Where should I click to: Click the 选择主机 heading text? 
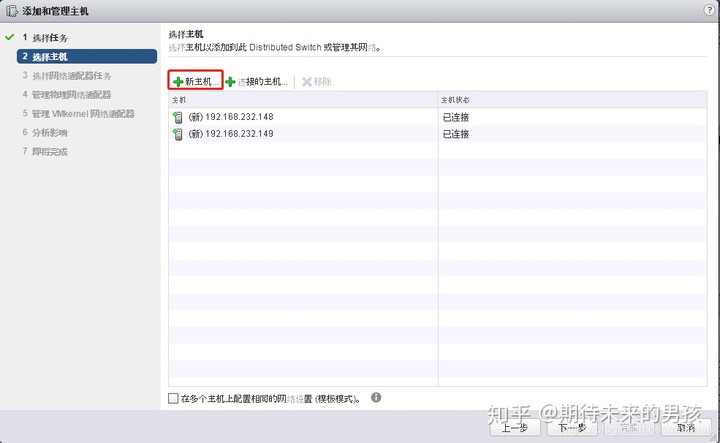[x=186, y=34]
